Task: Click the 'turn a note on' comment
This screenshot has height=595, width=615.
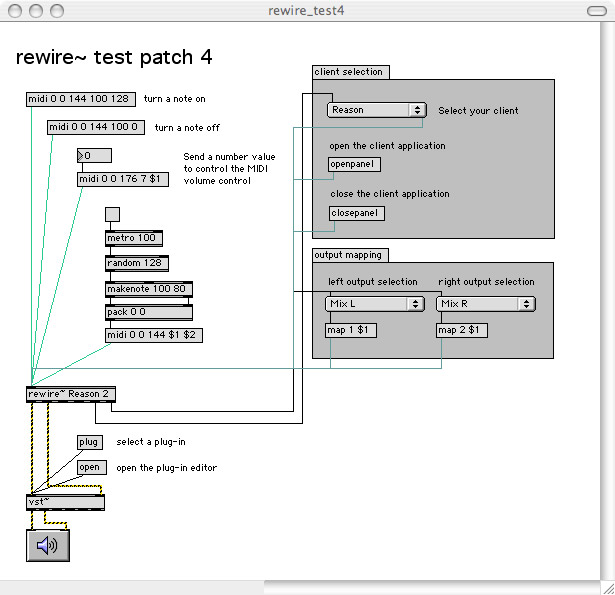Action: [175, 99]
